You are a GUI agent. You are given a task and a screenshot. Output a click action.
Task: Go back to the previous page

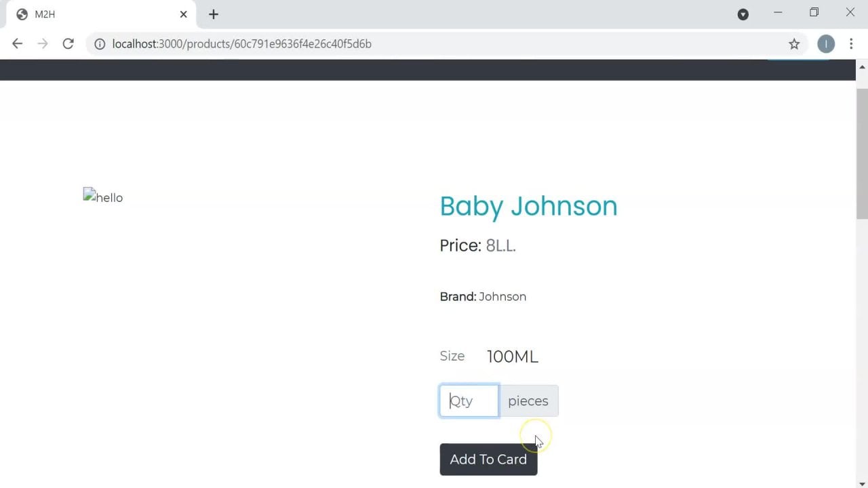[18, 44]
